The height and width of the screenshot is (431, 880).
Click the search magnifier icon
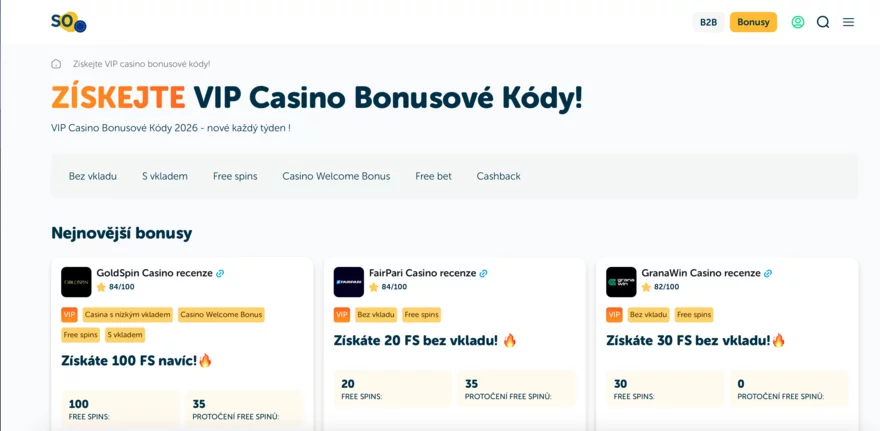point(823,22)
